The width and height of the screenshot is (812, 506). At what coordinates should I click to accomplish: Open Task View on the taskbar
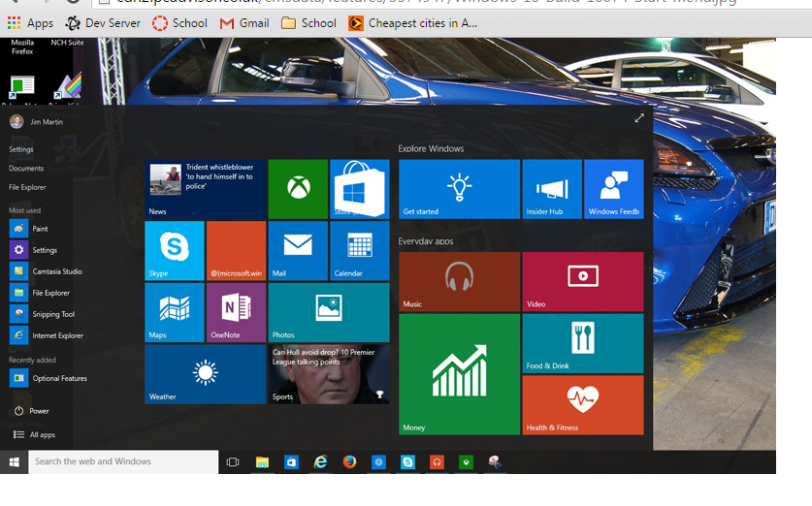233,462
